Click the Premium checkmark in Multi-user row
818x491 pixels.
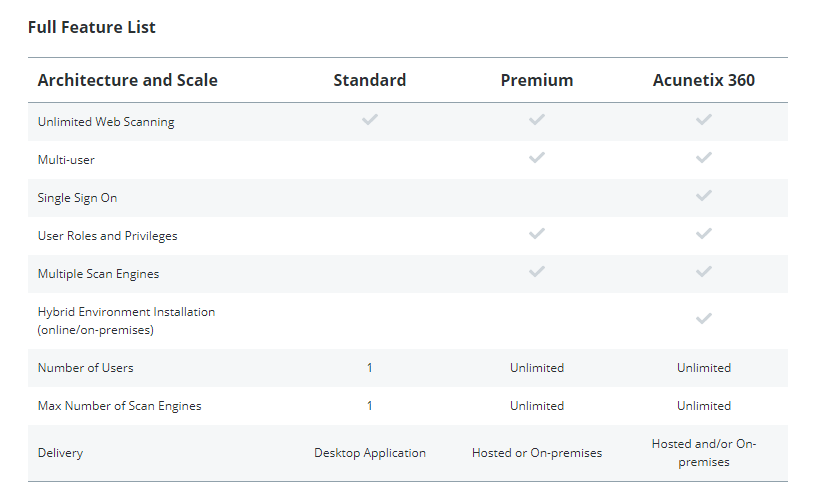click(536, 157)
